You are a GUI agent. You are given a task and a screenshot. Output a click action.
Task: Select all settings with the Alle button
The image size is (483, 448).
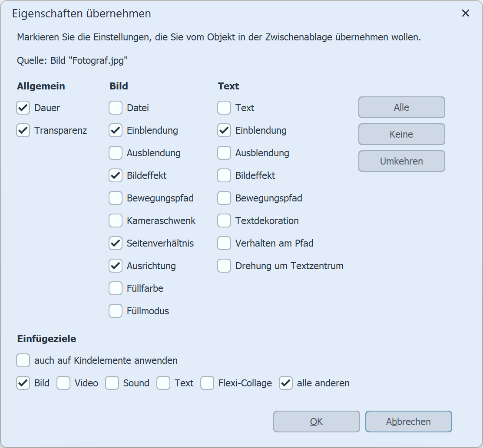tap(401, 107)
